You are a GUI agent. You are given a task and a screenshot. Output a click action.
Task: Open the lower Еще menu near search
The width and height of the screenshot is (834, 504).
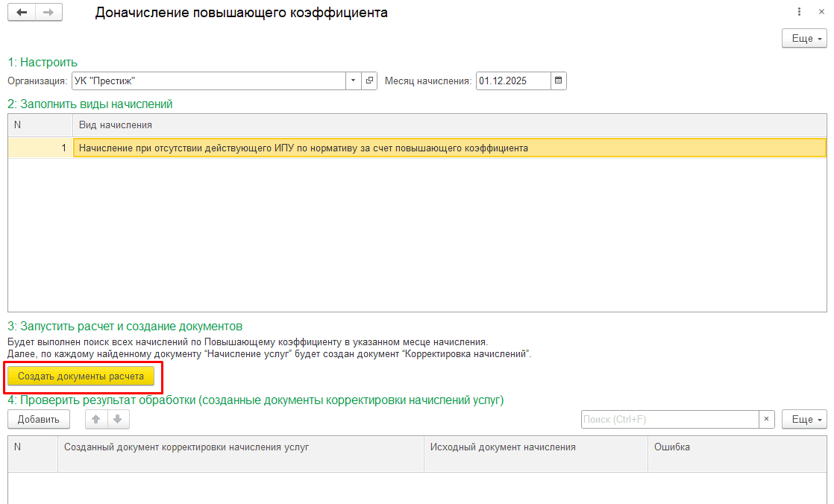[804, 419]
